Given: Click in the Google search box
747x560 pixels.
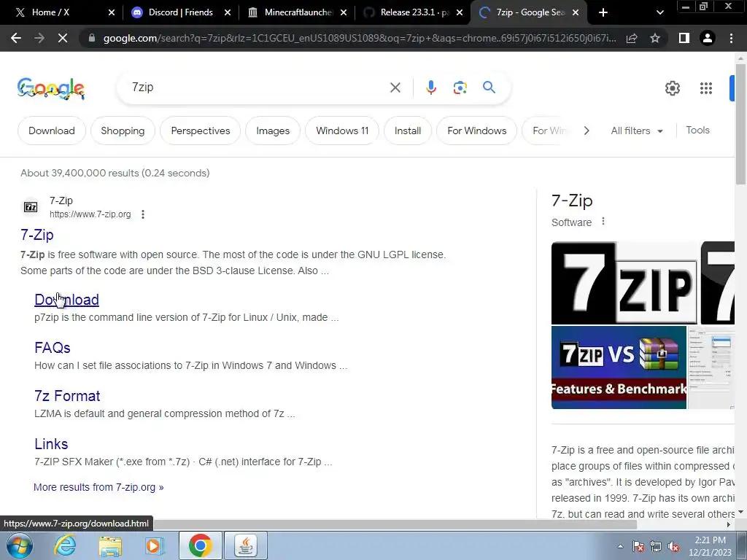Looking at the screenshot, I should tap(258, 87).
